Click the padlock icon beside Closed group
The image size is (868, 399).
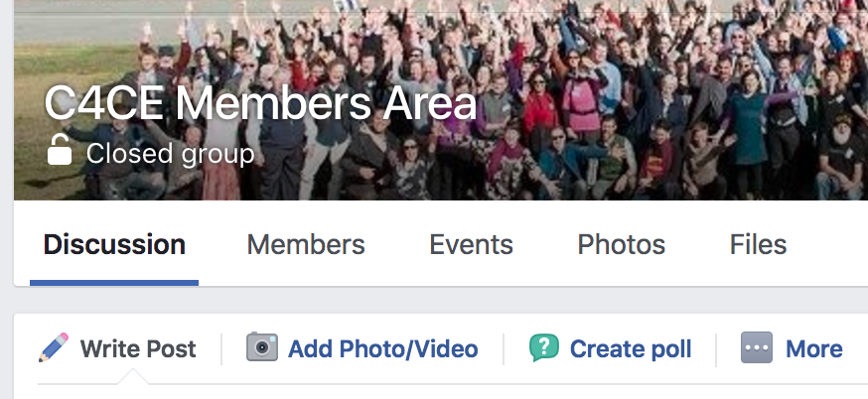60,149
